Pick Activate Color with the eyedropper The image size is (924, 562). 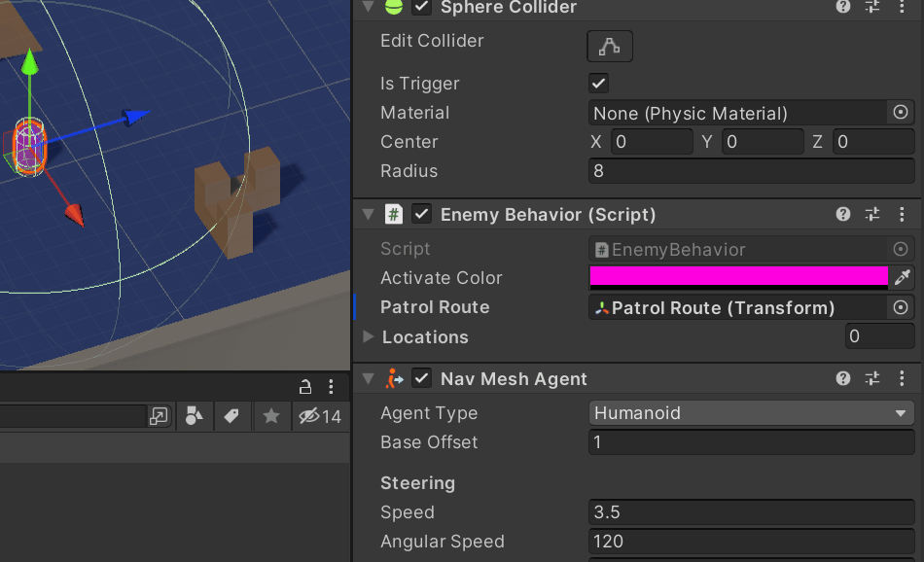[x=903, y=277]
